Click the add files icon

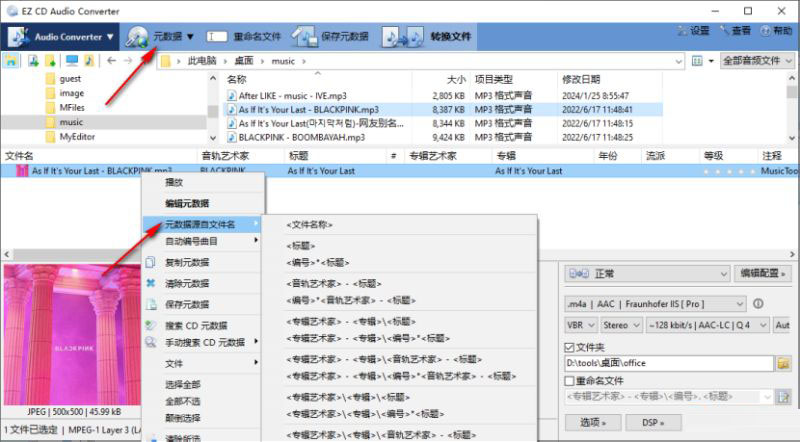[x=34, y=61]
